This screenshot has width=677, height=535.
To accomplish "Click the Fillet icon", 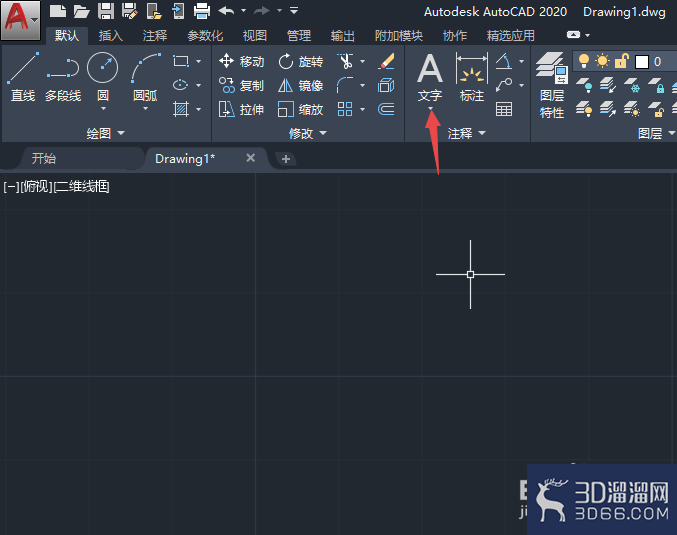I will (x=345, y=85).
